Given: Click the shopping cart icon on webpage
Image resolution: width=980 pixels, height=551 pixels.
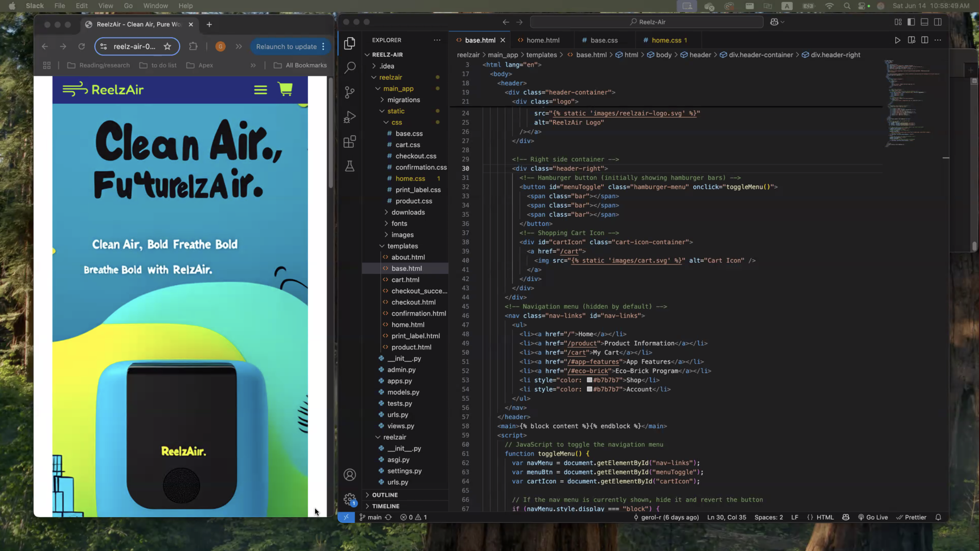Looking at the screenshot, I should [x=285, y=89].
